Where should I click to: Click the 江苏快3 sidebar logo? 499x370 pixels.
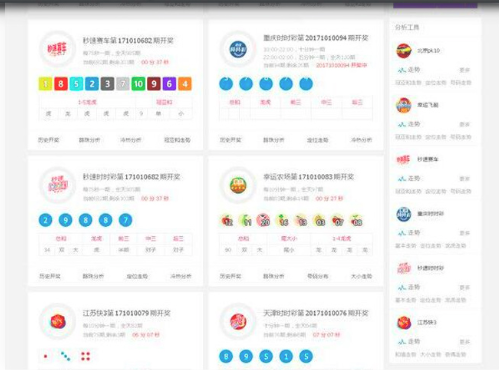click(x=404, y=323)
